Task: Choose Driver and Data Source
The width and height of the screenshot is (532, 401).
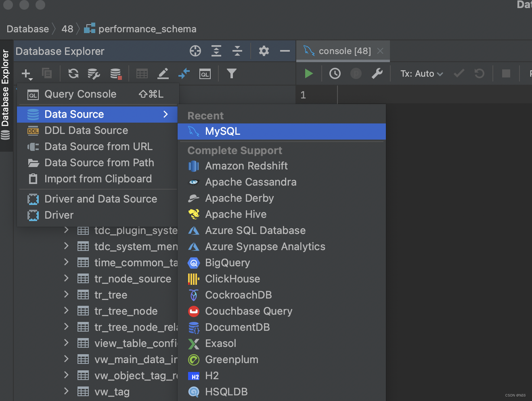Action: pyautogui.click(x=98, y=199)
